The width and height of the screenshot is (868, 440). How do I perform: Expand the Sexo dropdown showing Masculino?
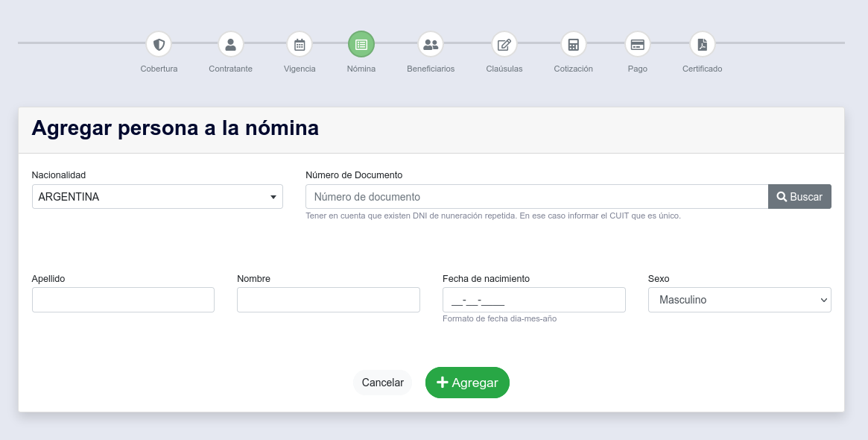[x=739, y=300]
